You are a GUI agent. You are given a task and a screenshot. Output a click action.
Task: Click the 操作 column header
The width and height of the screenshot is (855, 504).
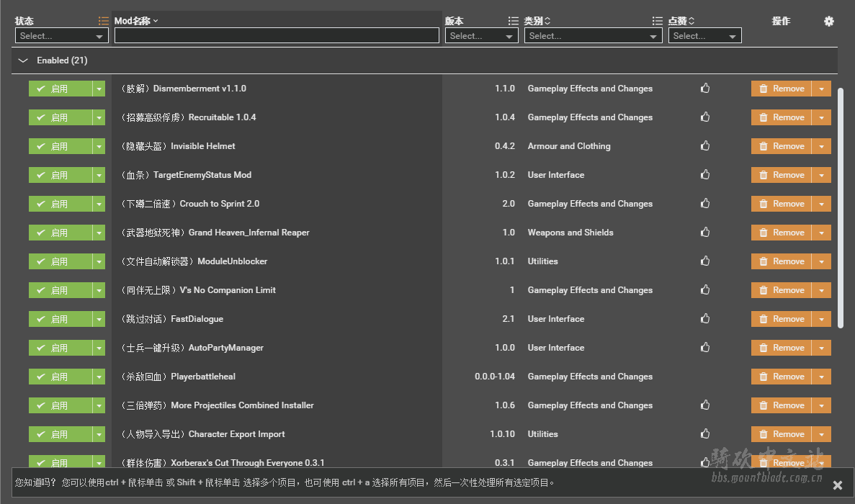(x=781, y=21)
